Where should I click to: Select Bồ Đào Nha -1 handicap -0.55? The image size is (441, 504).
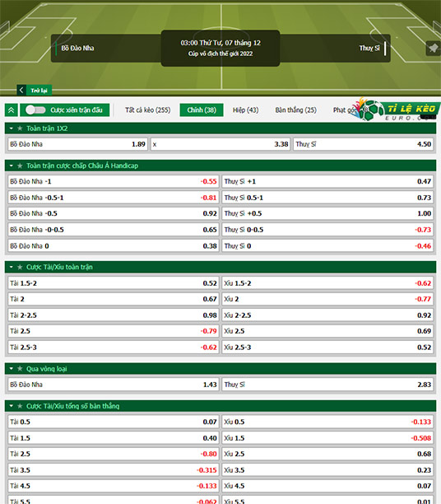pos(113,182)
